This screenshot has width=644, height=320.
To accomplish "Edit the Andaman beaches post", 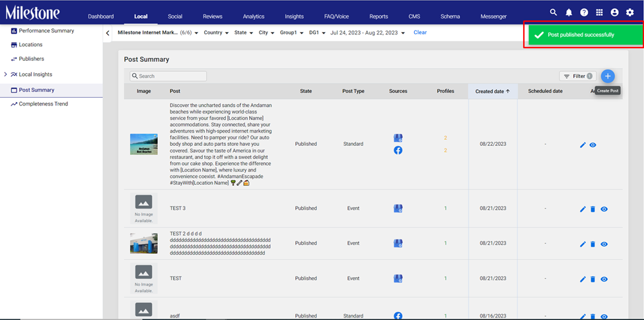I will [x=583, y=144].
